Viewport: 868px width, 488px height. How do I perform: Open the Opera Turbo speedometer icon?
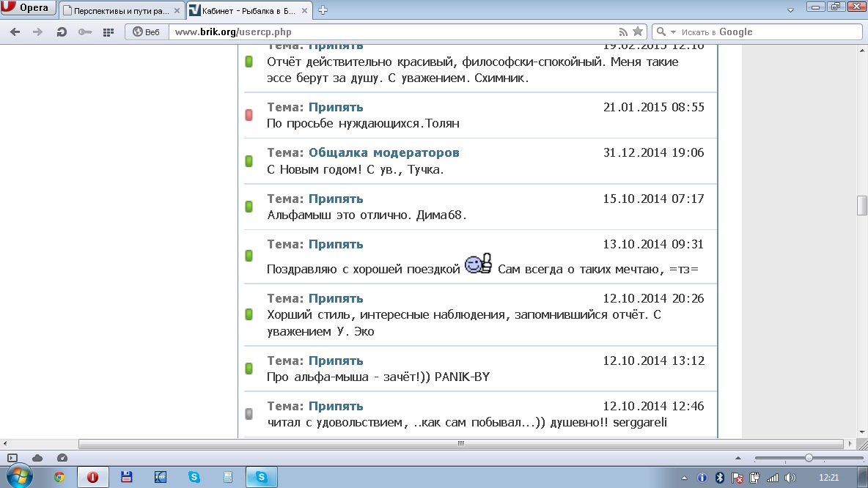(62, 458)
